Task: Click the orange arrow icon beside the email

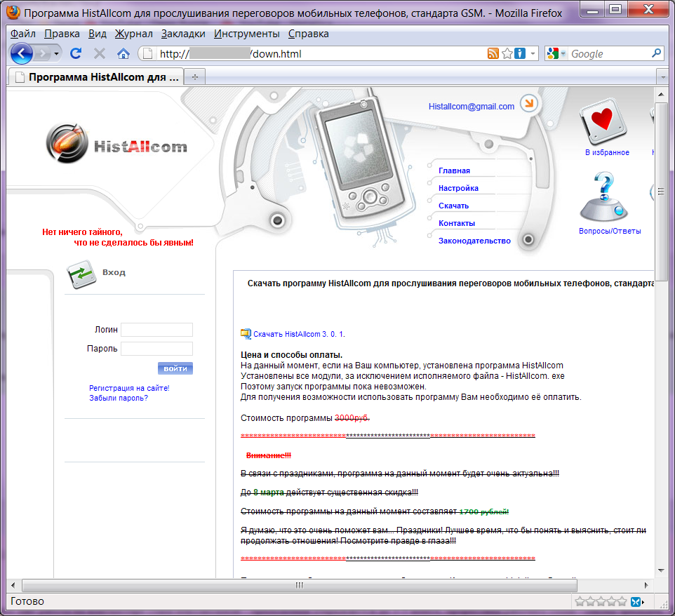Action: (529, 103)
